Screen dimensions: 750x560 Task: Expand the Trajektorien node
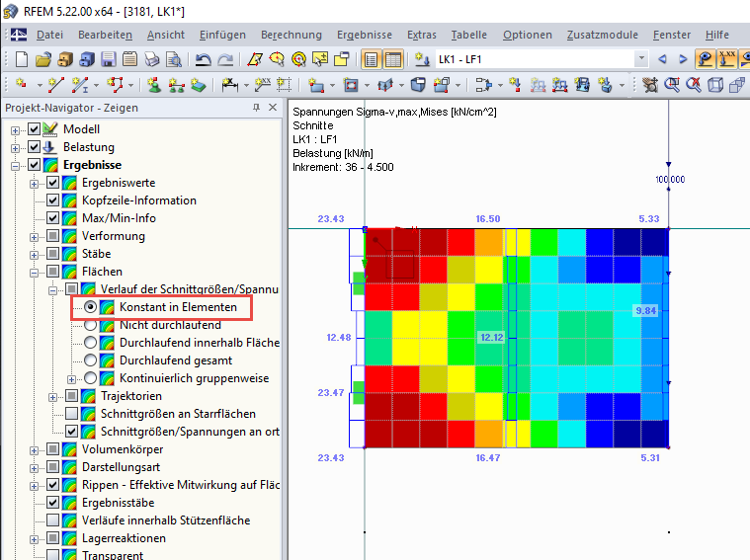point(53,397)
